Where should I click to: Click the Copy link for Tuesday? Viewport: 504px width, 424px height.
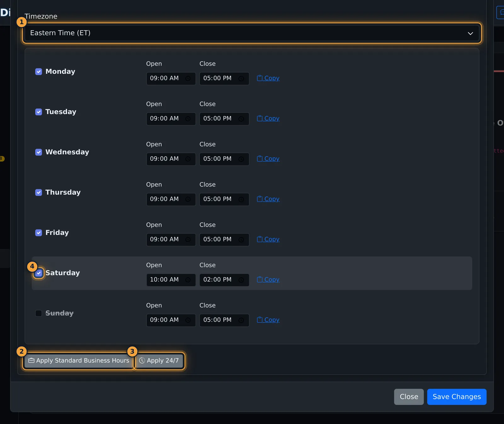[x=268, y=118]
